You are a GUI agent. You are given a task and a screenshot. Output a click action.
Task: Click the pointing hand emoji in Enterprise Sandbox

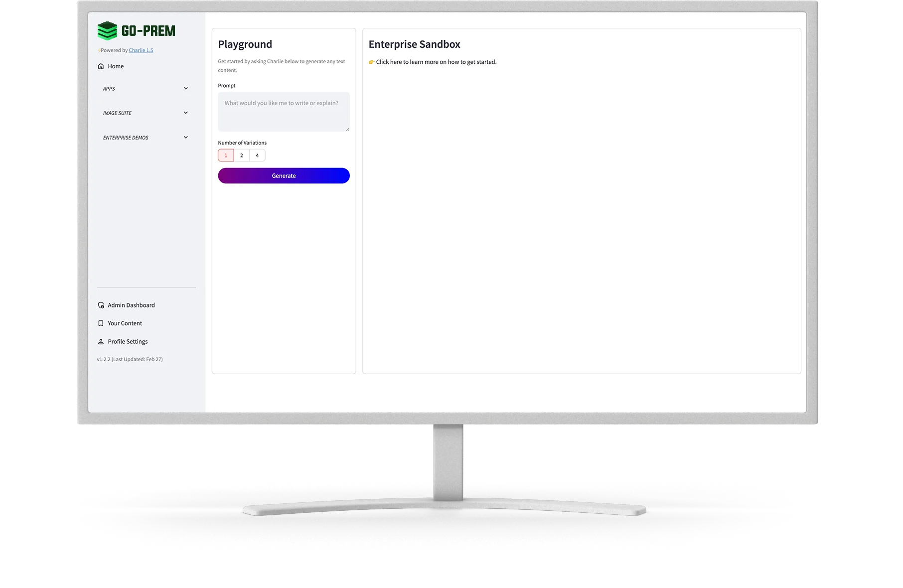372,62
